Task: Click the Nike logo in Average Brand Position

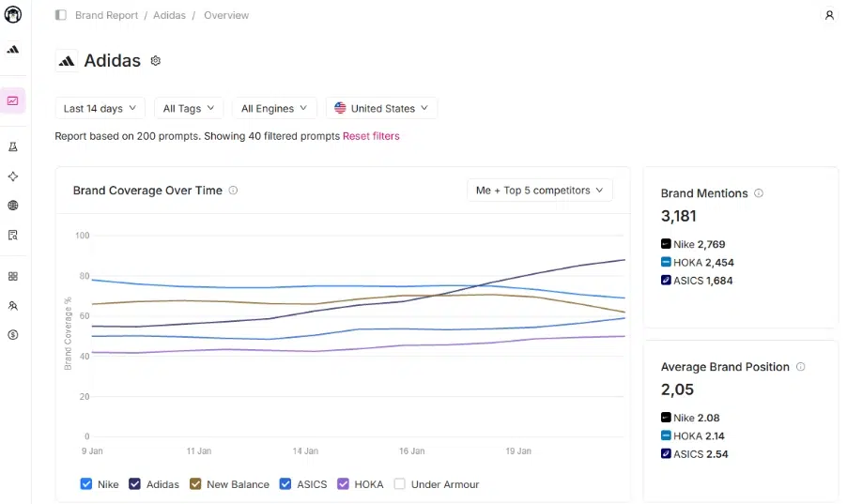Action: (666, 418)
